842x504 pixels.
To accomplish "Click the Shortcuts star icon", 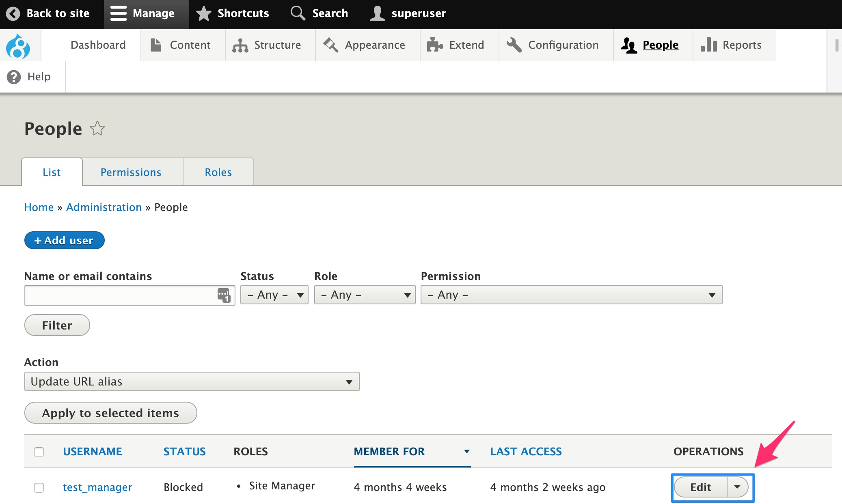I will click(x=204, y=13).
